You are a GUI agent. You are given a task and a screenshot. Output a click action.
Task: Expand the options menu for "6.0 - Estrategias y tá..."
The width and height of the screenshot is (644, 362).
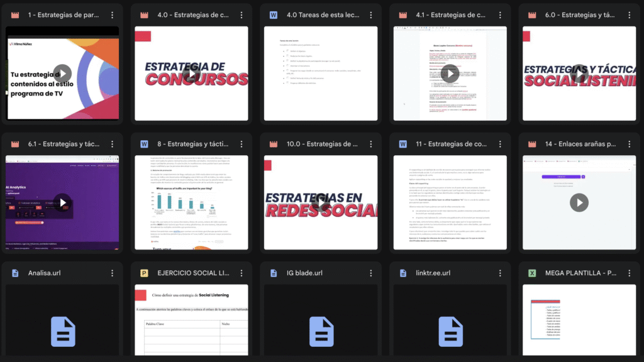[628, 14]
